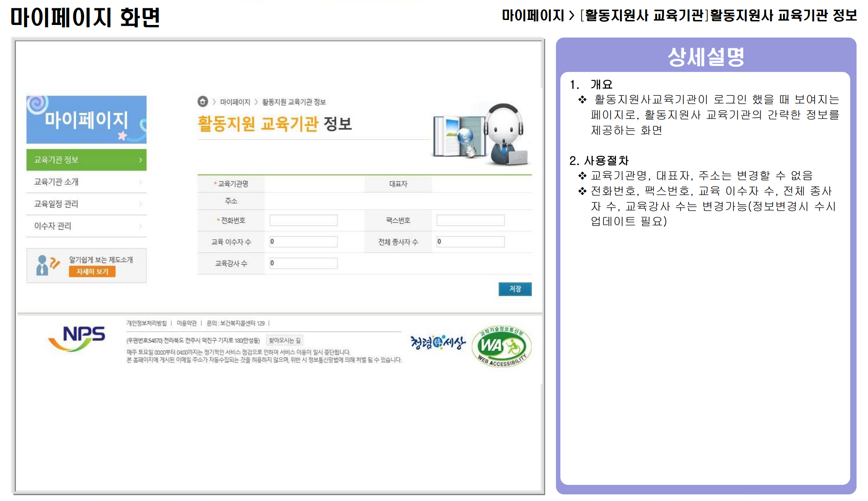
Task: Click the 교육강사 수 input field
Action: click(x=303, y=263)
